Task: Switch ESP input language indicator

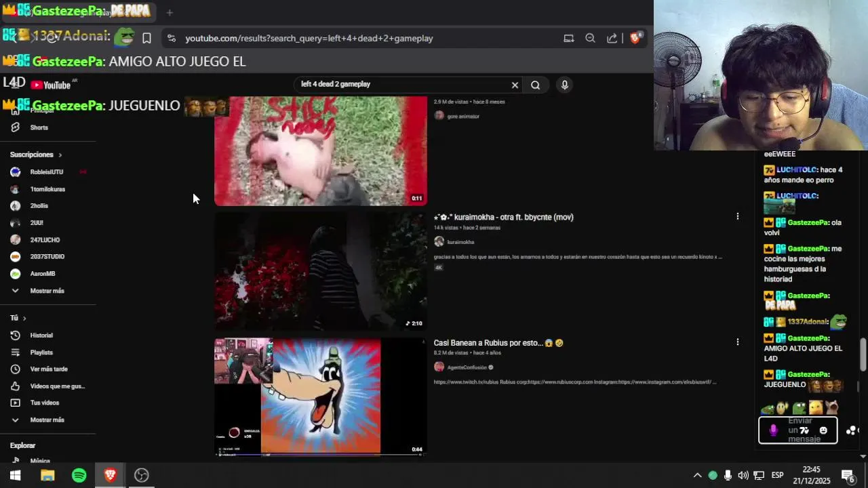Action: pyautogui.click(x=778, y=475)
